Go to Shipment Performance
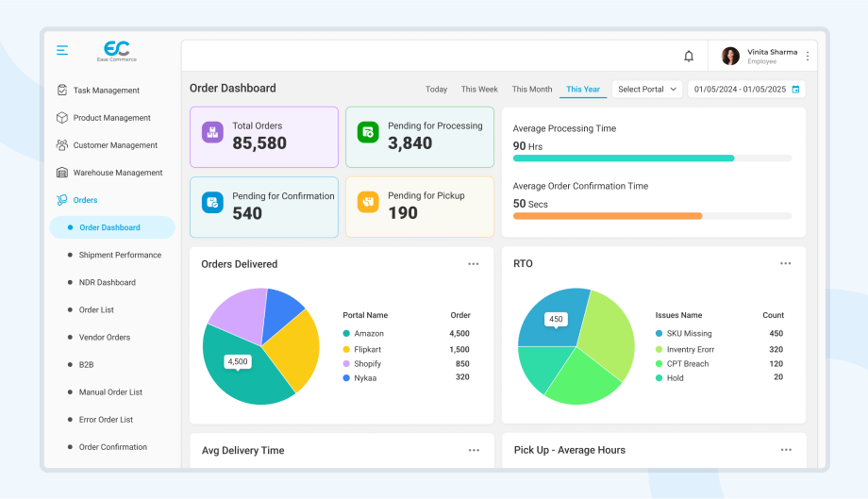The width and height of the screenshot is (868, 499). pyautogui.click(x=120, y=255)
